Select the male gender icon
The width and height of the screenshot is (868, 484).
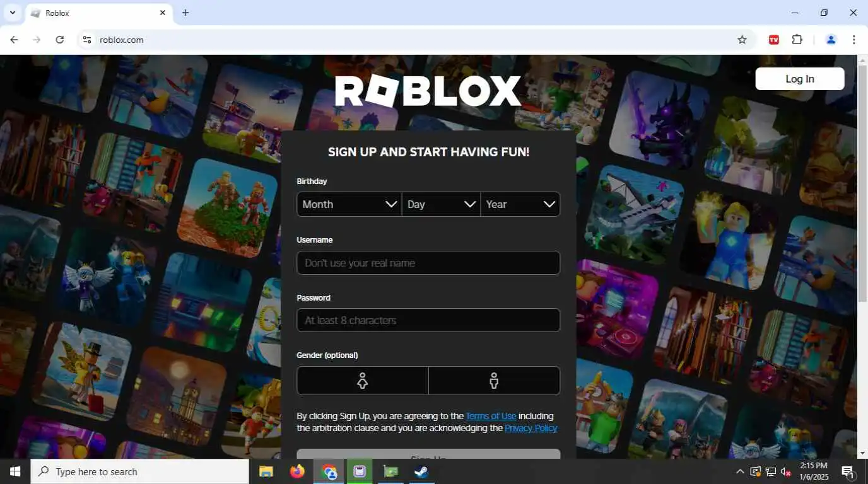point(495,381)
